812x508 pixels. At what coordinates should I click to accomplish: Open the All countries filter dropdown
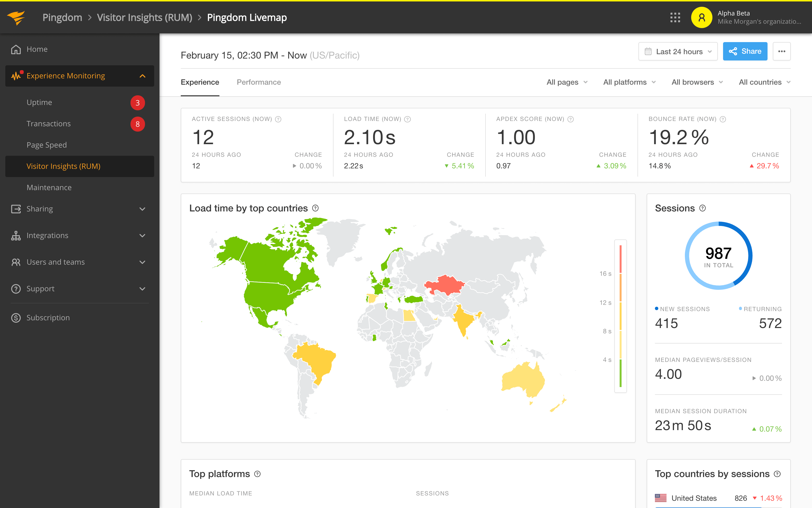[x=765, y=82]
